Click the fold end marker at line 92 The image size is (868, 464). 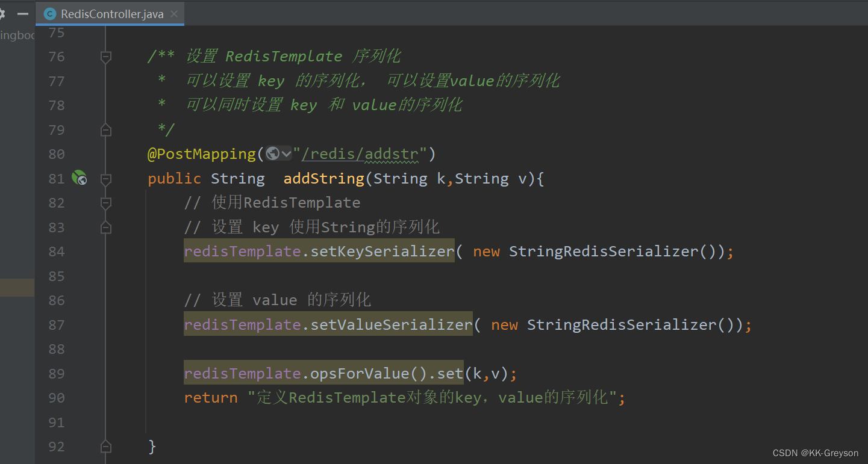pyautogui.click(x=106, y=447)
